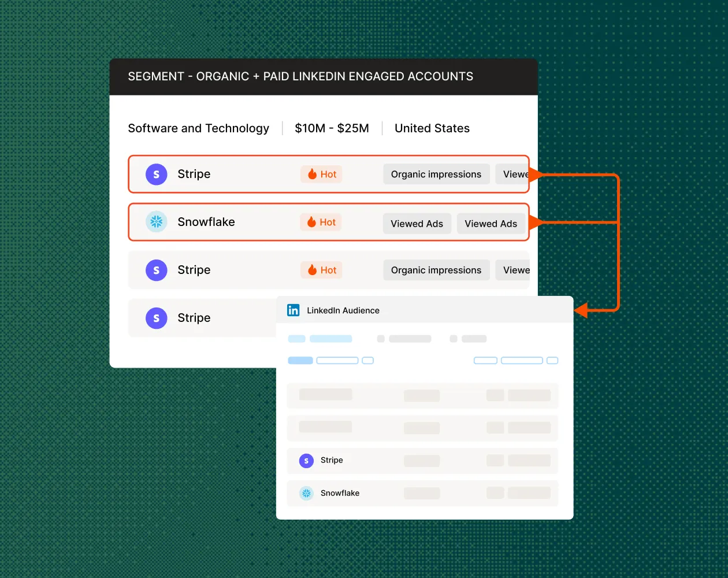Click the Hot badge in the non-highlighted Stripe row

(321, 270)
